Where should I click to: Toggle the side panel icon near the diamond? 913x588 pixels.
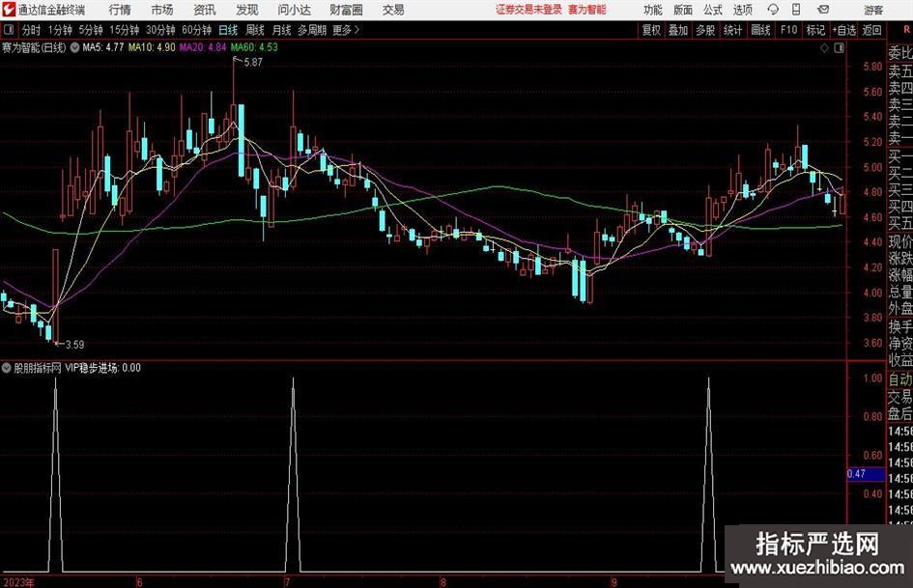click(x=839, y=48)
